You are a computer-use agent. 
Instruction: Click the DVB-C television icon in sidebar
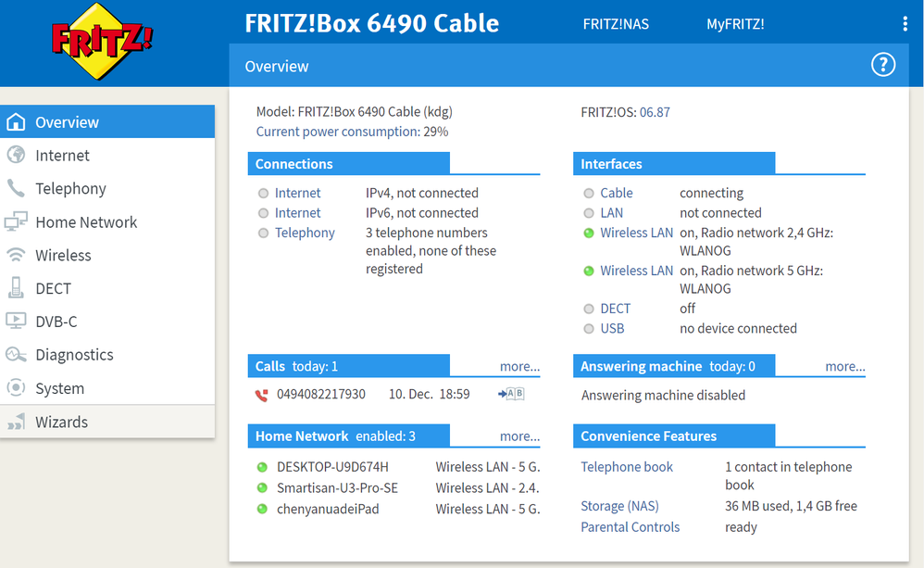pyautogui.click(x=16, y=322)
